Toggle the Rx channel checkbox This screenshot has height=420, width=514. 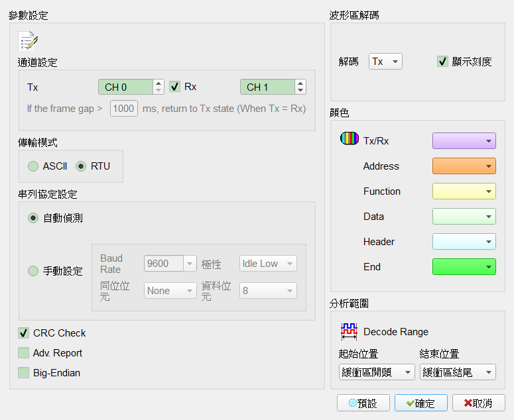pyautogui.click(x=174, y=87)
